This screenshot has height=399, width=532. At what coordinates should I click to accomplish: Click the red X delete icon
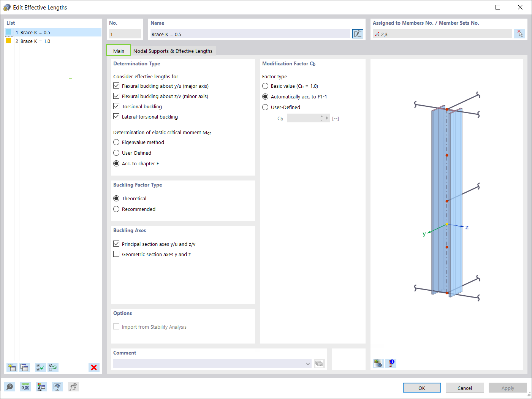point(94,367)
